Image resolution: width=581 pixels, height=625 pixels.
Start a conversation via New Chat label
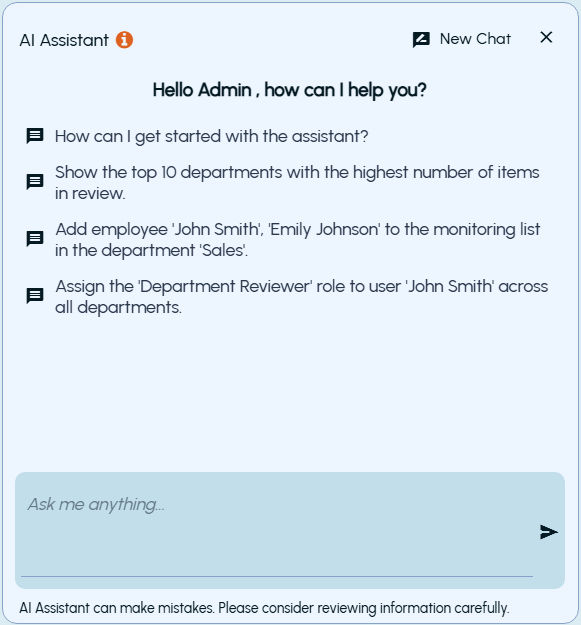(475, 39)
